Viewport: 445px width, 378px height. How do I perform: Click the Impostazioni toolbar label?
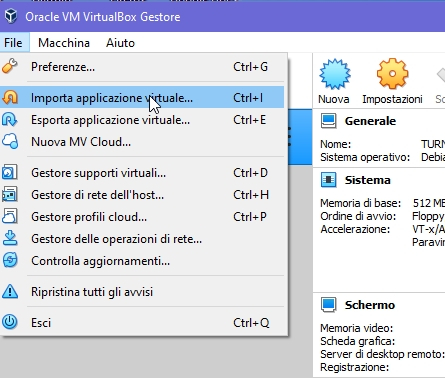392,99
